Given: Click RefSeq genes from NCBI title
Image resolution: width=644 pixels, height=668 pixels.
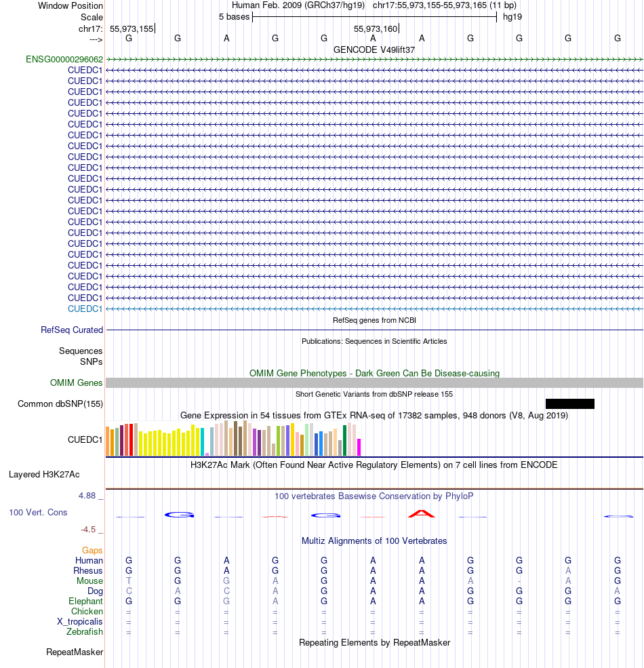Looking at the screenshot, I should [x=374, y=320].
